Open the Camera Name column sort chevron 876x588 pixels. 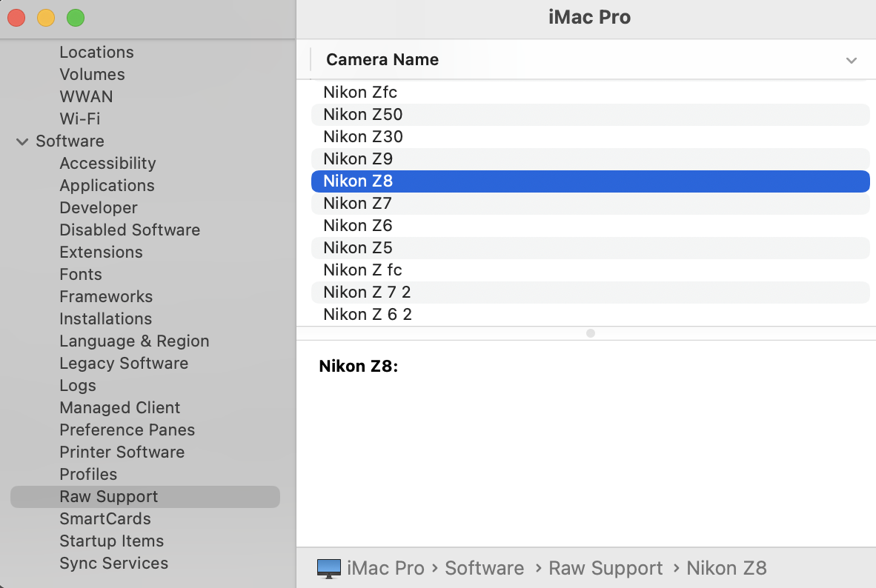pyautogui.click(x=852, y=60)
